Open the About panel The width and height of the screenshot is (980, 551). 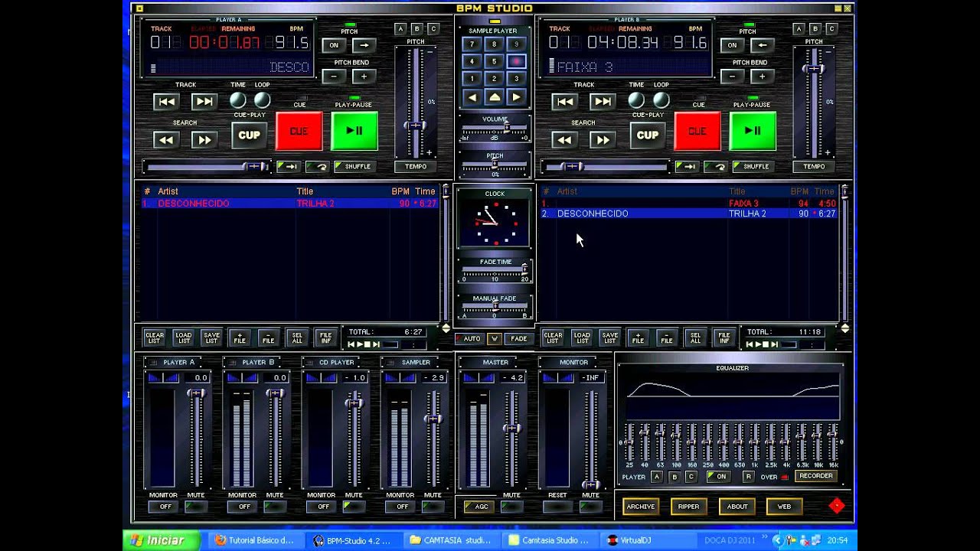click(737, 507)
